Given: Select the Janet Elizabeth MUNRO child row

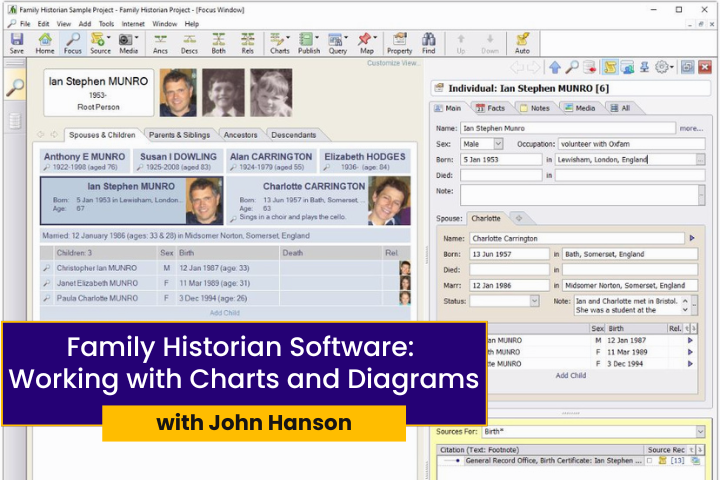Looking at the screenshot, I should [225, 283].
